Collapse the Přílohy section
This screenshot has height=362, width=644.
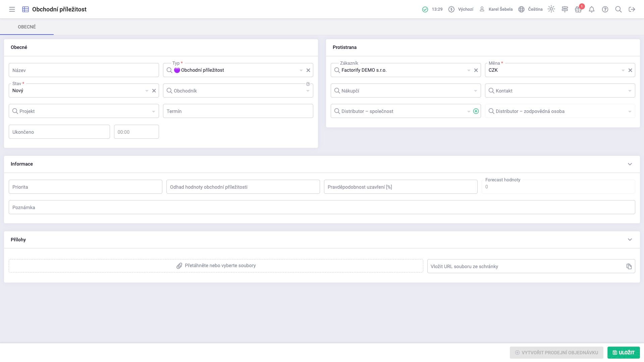[x=630, y=240]
